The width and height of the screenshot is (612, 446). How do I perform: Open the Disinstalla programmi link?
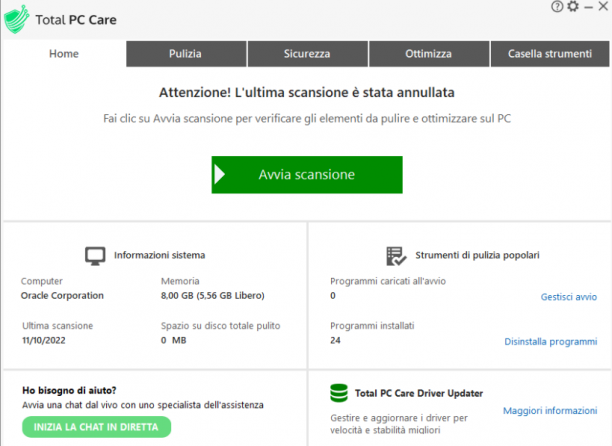point(551,342)
